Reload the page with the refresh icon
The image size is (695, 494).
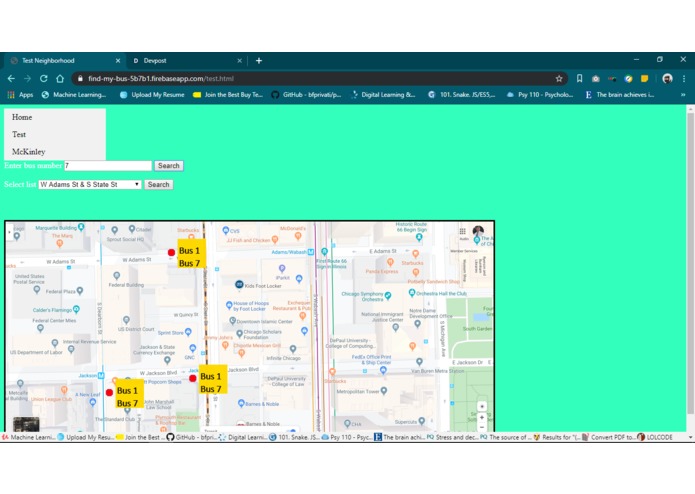coord(43,78)
